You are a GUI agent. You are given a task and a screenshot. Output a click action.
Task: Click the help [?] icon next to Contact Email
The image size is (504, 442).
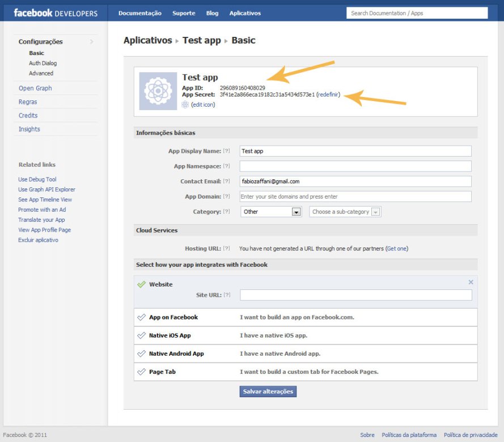pos(227,181)
